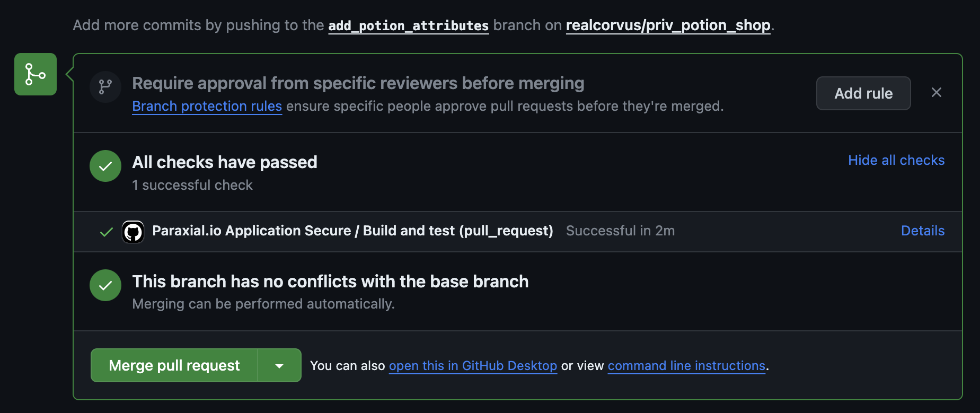Viewport: 980px width, 413px height.
Task: Click the All checks have passed heading
Action: click(225, 162)
